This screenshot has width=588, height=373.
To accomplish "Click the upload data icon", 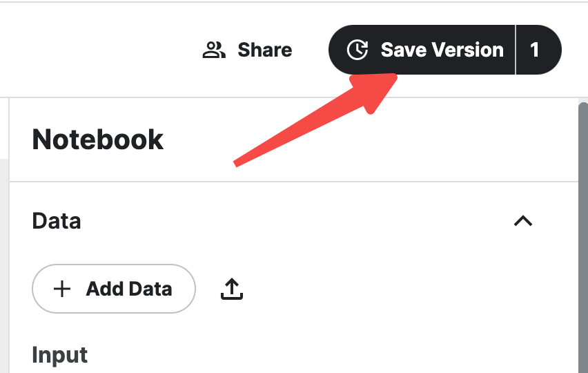I will click(232, 289).
